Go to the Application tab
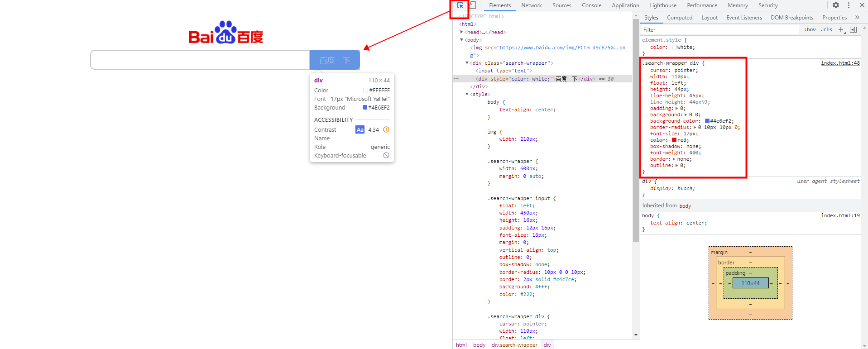The image size is (868, 349). [626, 5]
